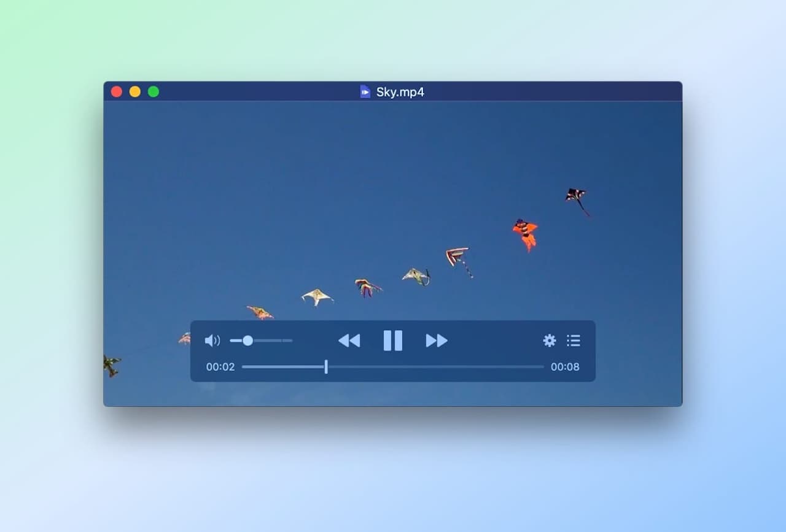Image resolution: width=786 pixels, height=532 pixels.
Task: Open the playlist list icon
Action: tap(574, 341)
